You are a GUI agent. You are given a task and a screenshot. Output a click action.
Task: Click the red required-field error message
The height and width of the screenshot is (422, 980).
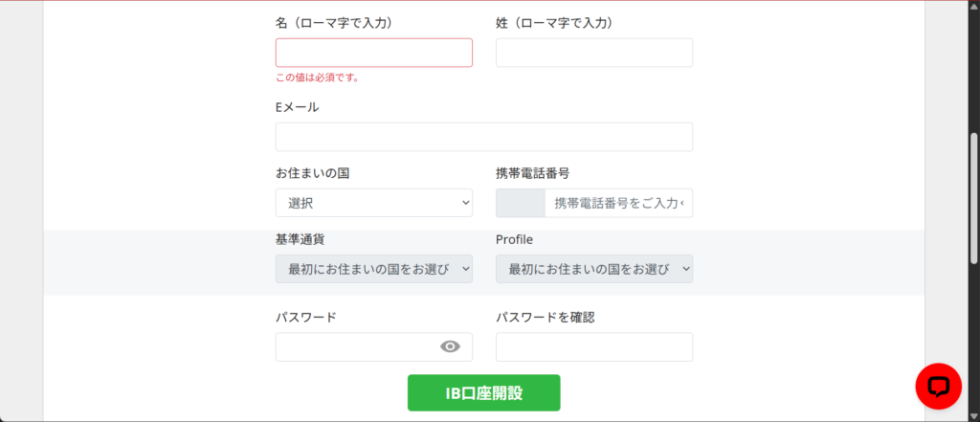[x=318, y=78]
